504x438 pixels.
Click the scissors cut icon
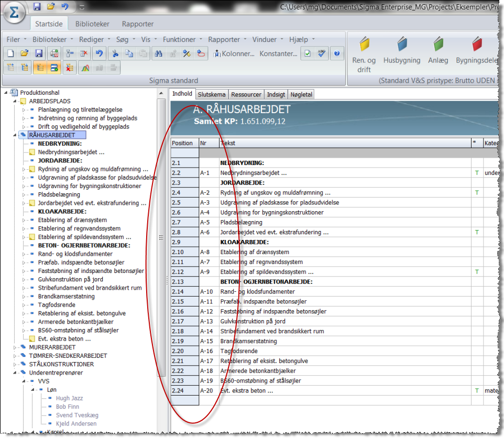click(x=115, y=53)
